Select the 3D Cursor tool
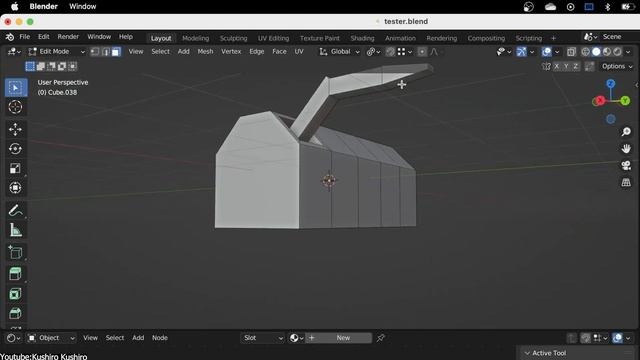Image resolution: width=640 pixels, height=360 pixels. (16, 107)
